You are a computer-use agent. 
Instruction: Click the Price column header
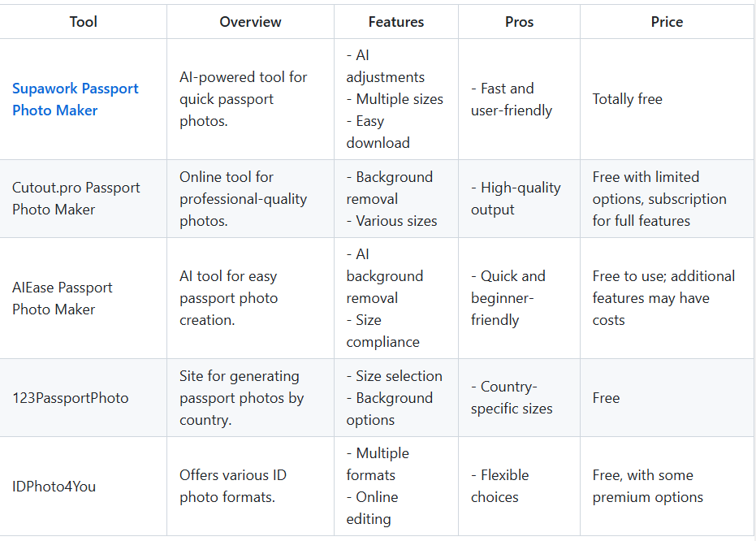point(667,22)
